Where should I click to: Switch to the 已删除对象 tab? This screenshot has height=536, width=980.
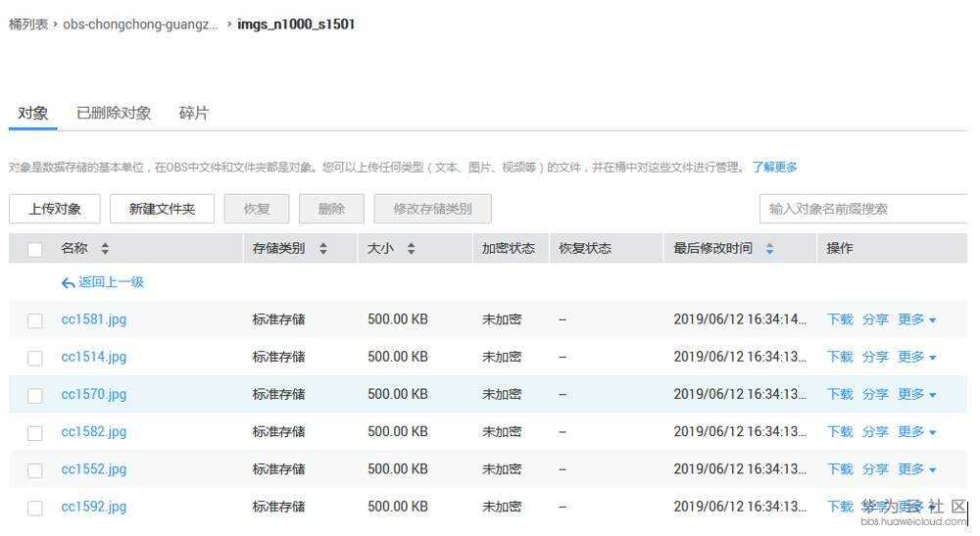point(114,113)
